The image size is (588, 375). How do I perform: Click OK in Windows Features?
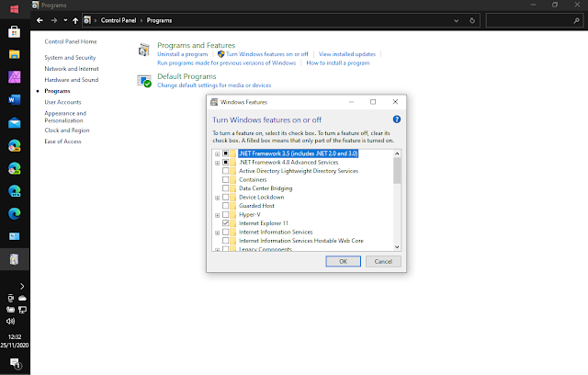click(x=343, y=261)
